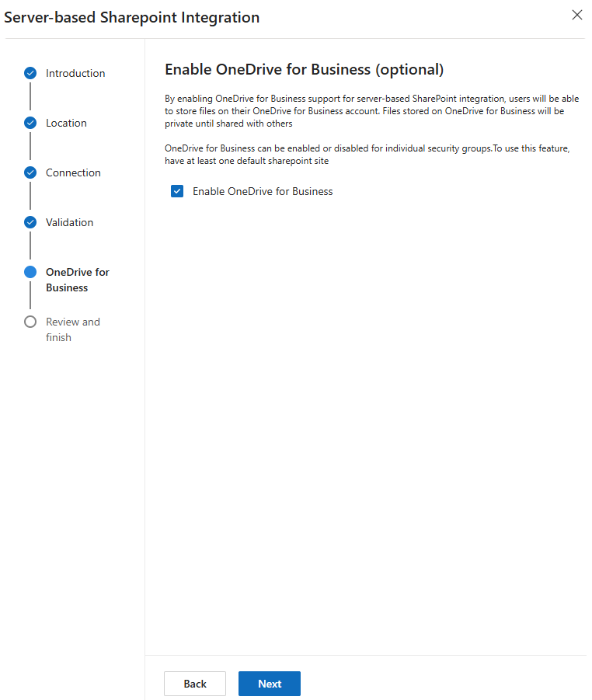Select the Connection step label

73,172
